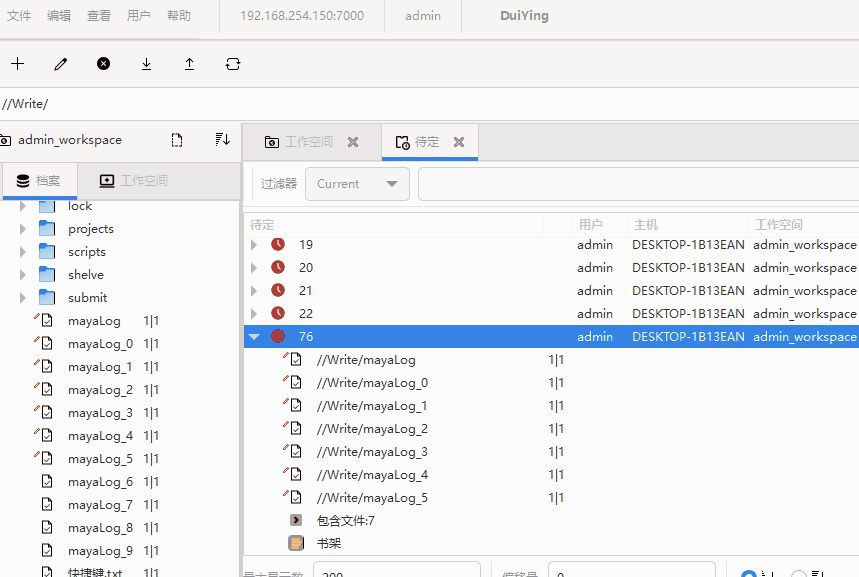The width and height of the screenshot is (859, 577).
Task: Click the sort order icon beside admin_workspace
Action: pos(222,140)
